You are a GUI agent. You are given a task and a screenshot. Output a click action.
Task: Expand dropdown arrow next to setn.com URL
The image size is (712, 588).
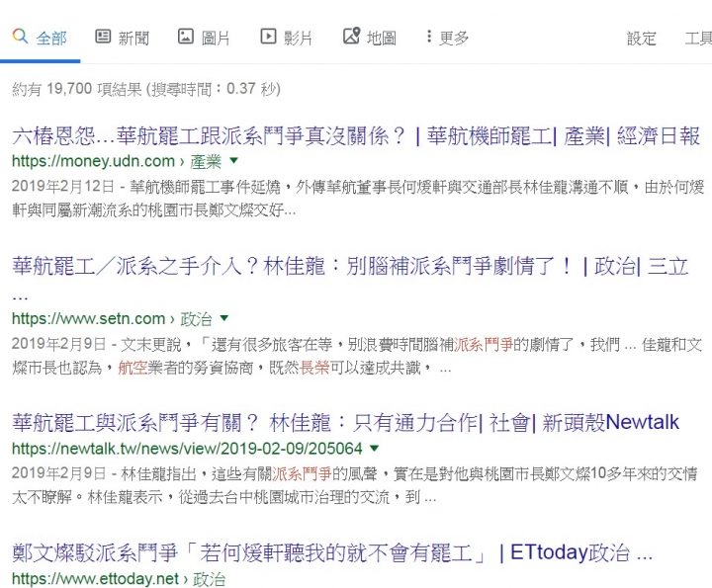(224, 318)
